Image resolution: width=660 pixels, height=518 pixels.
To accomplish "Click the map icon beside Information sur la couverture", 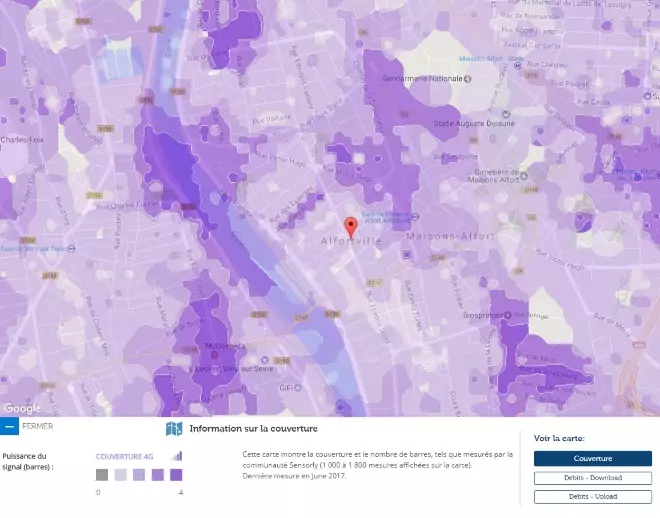I will (x=174, y=429).
